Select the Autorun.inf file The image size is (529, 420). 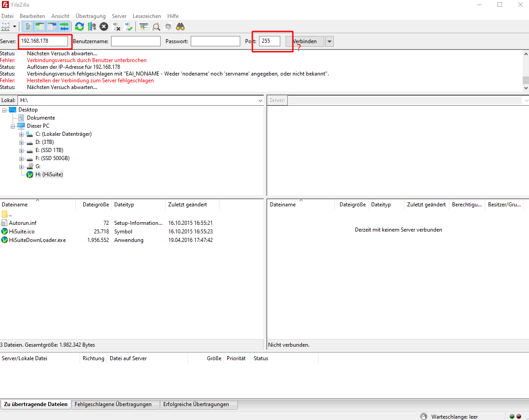[22, 223]
